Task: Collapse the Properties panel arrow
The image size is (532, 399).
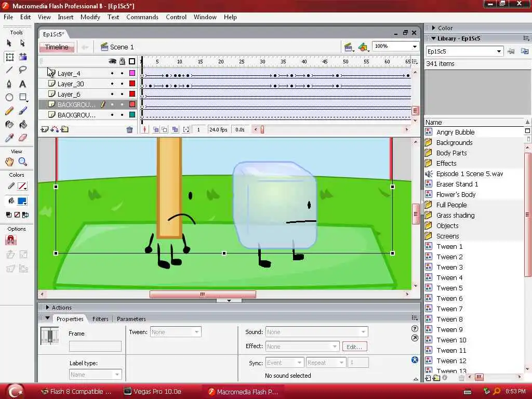Action: [47, 318]
